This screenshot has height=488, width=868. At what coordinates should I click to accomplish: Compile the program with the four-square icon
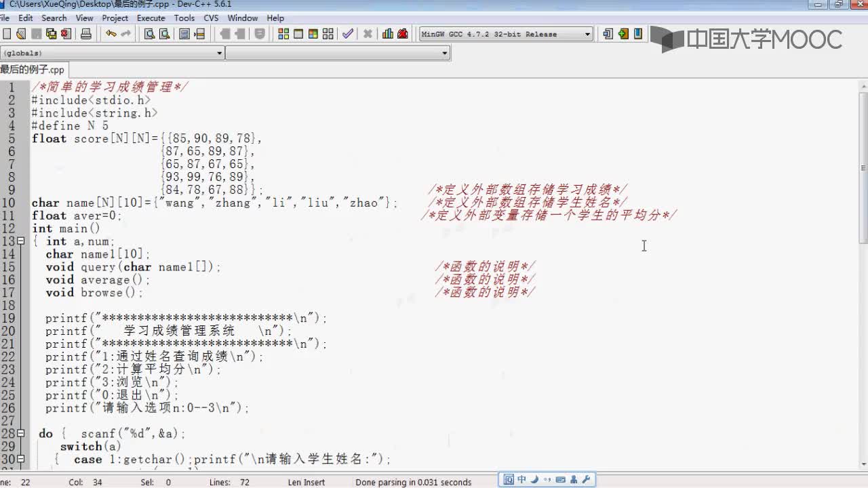[x=283, y=34]
